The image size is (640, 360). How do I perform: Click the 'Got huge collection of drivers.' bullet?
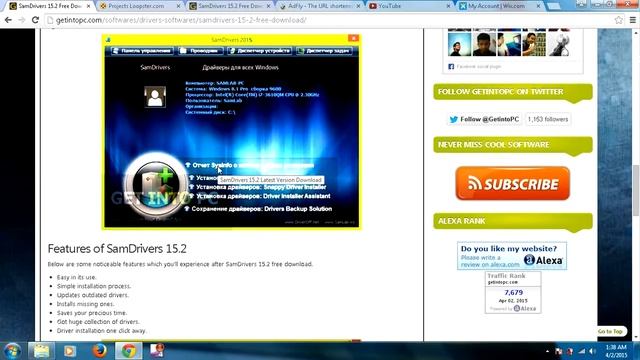(98, 322)
